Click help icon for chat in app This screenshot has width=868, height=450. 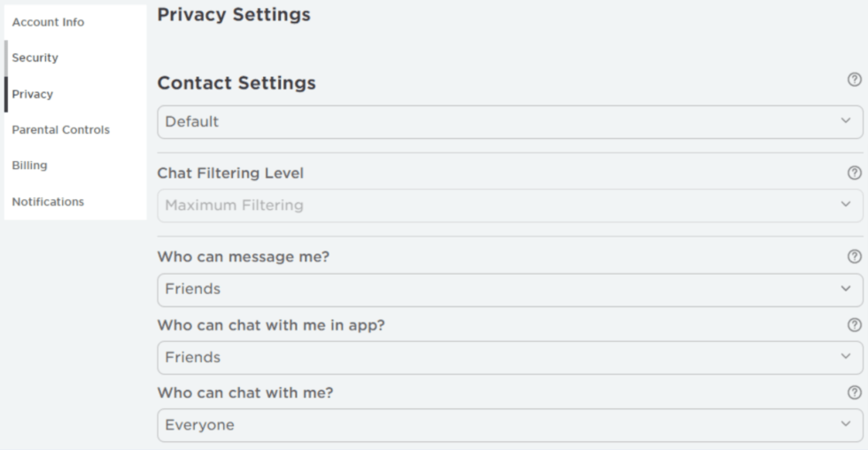(854, 325)
